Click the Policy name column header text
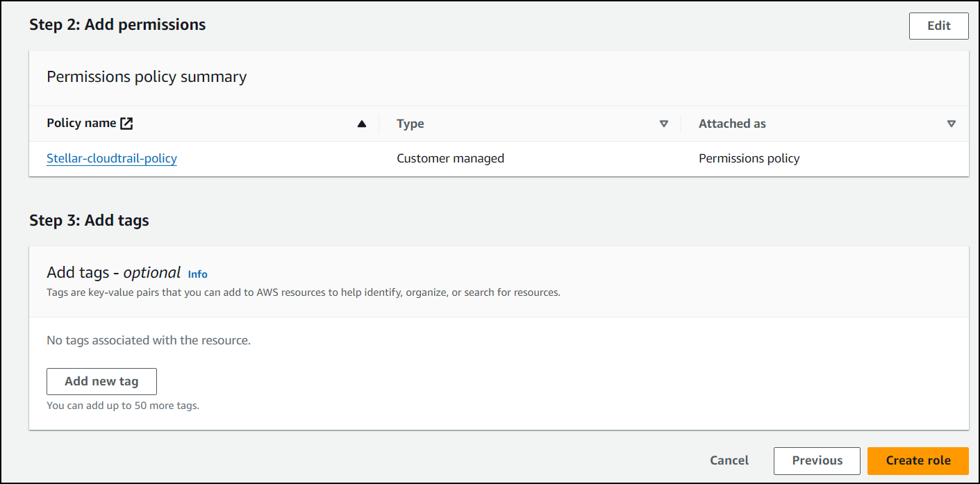980x484 pixels. click(81, 124)
